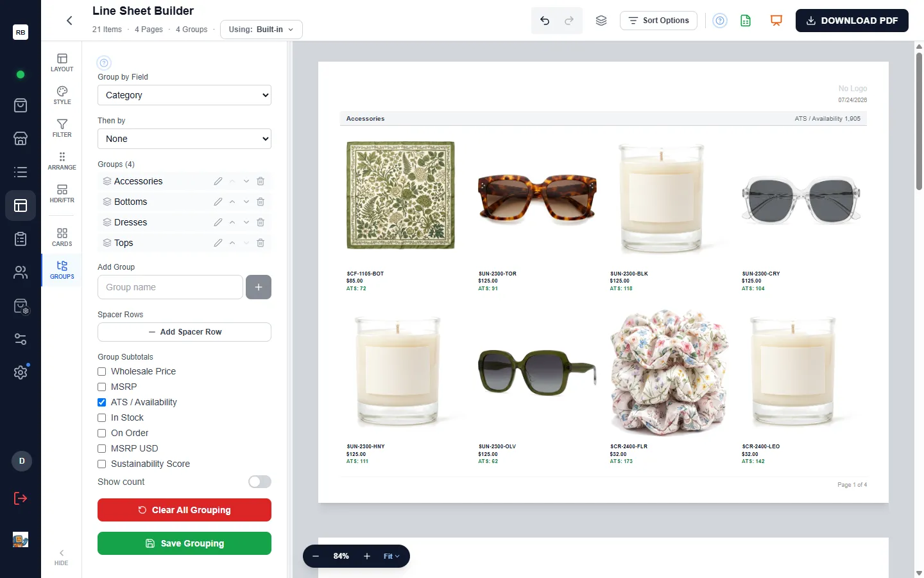Toggle the Show count switch
924x578 pixels.
tap(260, 482)
